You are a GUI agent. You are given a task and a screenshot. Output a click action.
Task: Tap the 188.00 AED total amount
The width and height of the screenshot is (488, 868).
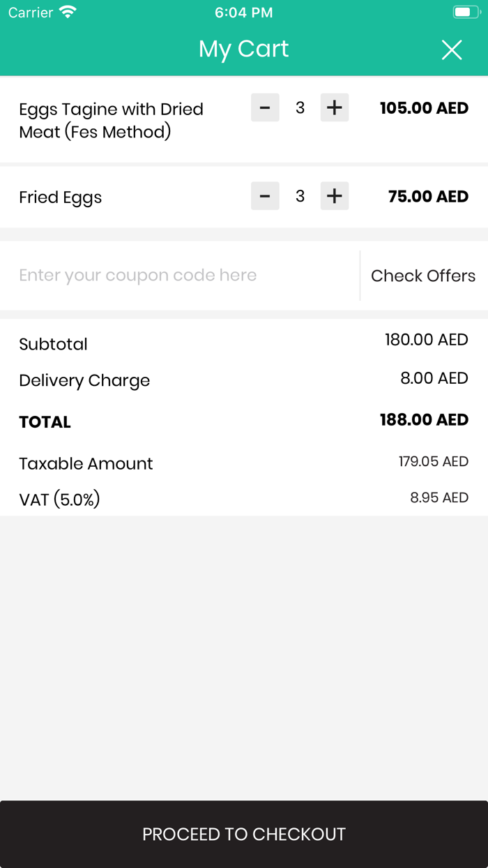(x=424, y=420)
